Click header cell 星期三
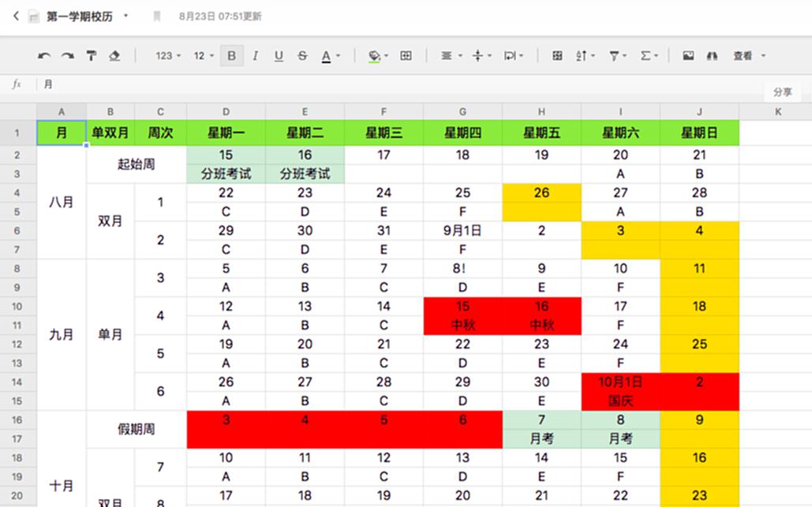The height and width of the screenshot is (507, 812). coord(384,133)
